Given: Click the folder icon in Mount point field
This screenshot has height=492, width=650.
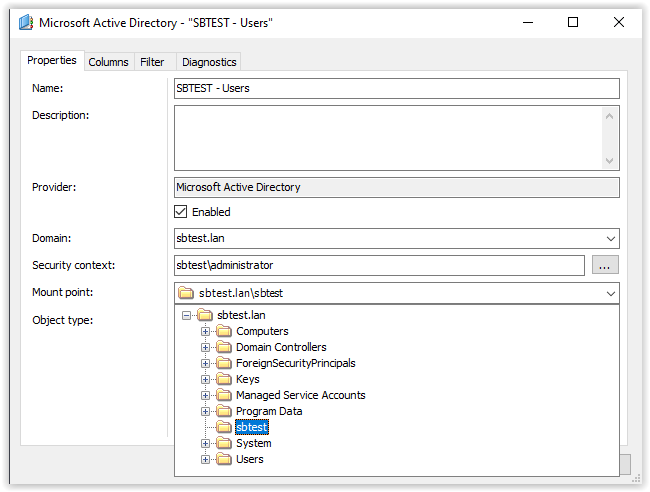Looking at the screenshot, I should 186,293.
